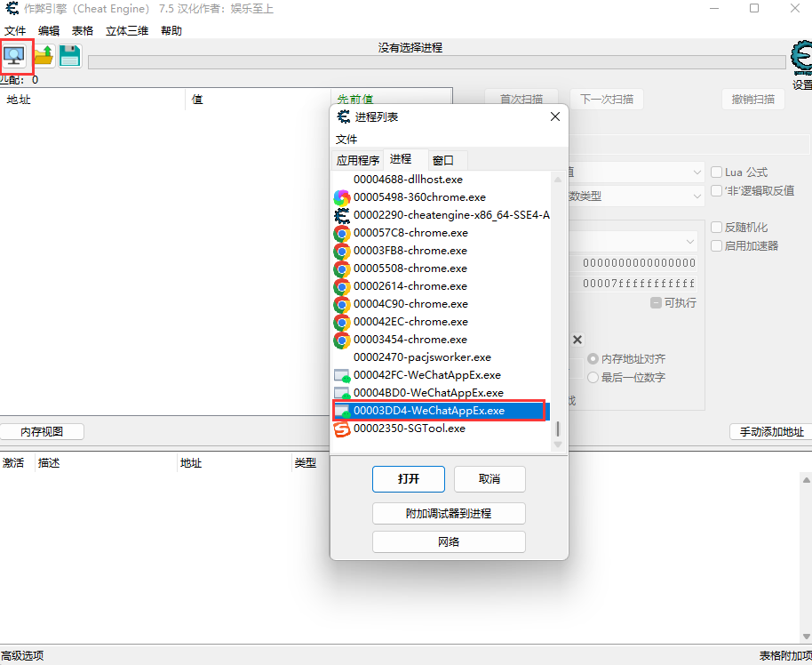
Task: Click the process list scroll down arrow
Action: coord(558,445)
